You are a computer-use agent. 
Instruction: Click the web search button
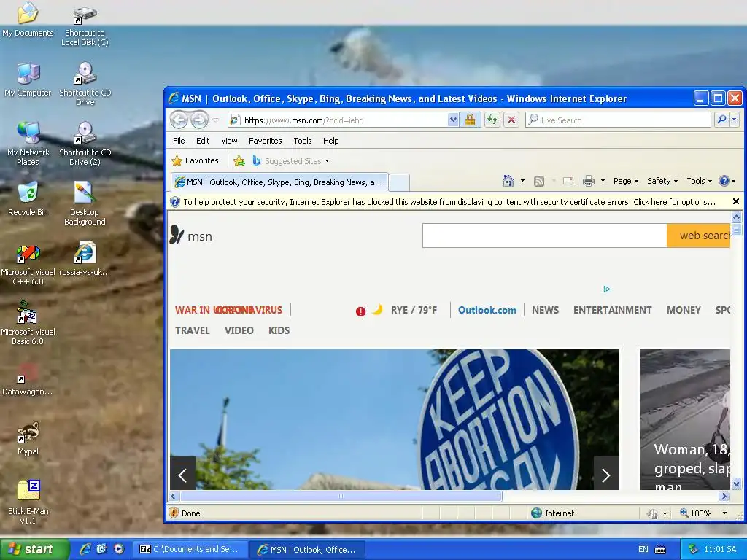click(x=698, y=236)
